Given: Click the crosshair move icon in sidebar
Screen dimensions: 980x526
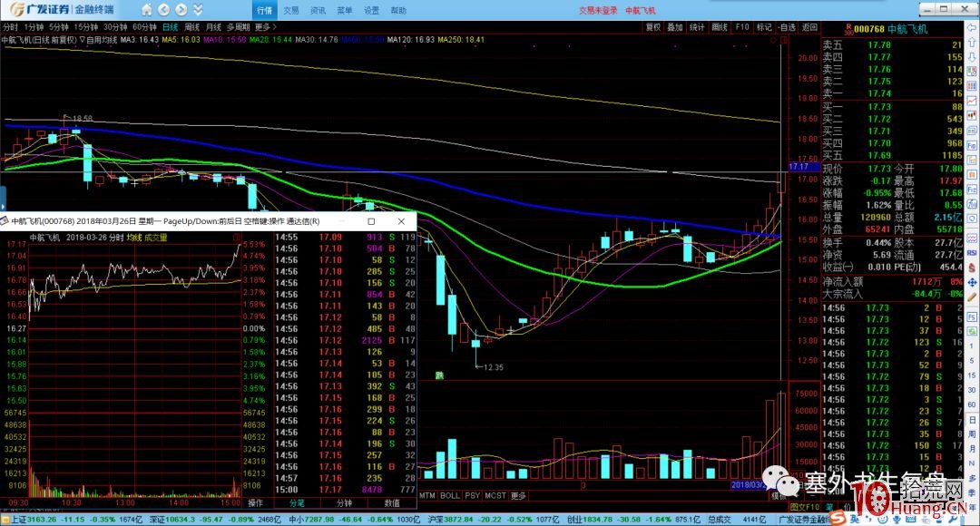Looking at the screenshot, I should 972,282.
